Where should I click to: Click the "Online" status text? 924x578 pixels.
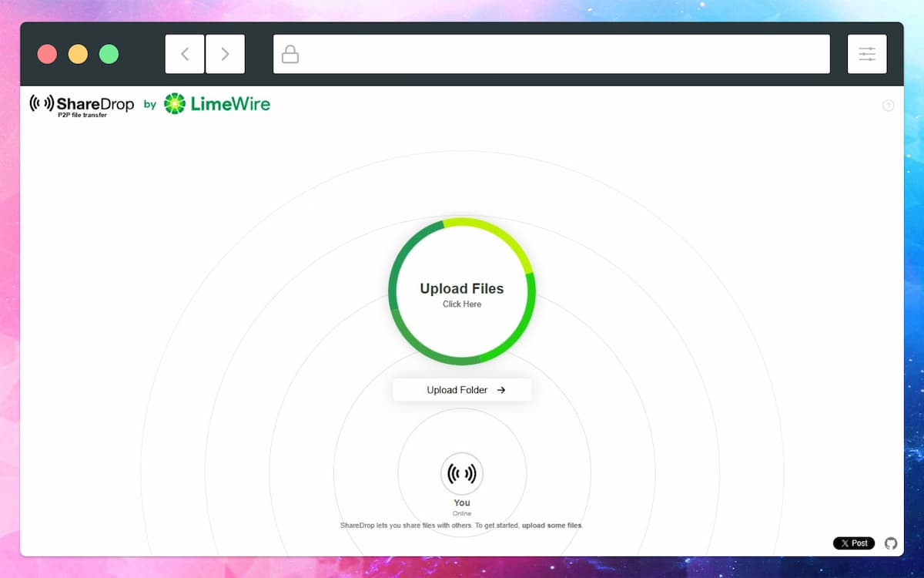pyautogui.click(x=462, y=513)
